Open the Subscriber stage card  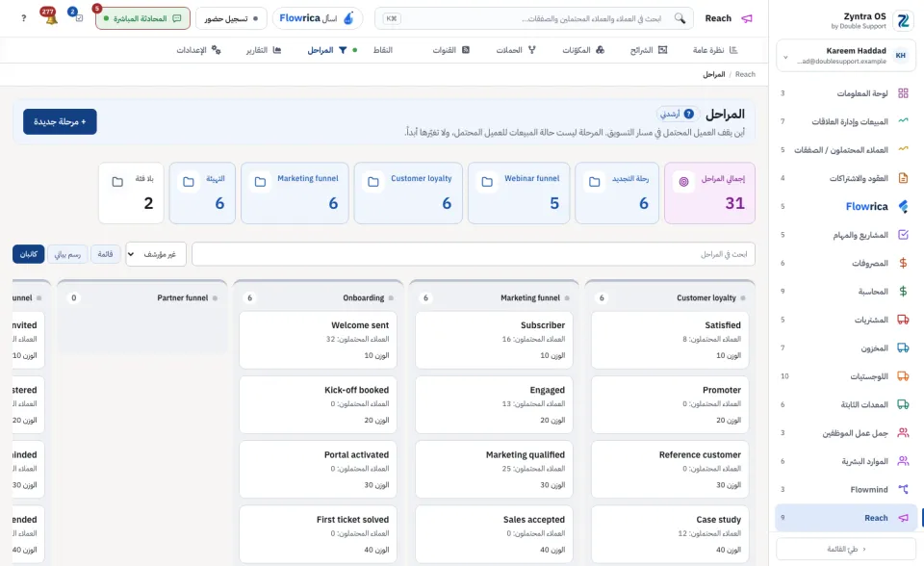pos(494,340)
